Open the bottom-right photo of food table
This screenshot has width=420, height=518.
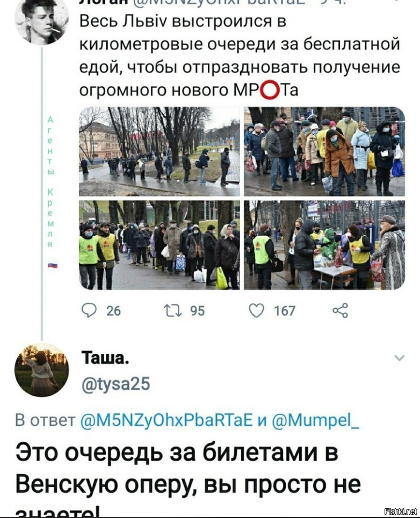[324, 245]
